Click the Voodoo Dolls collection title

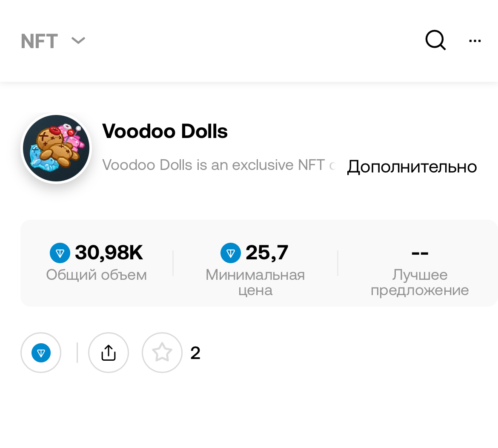[x=165, y=131]
